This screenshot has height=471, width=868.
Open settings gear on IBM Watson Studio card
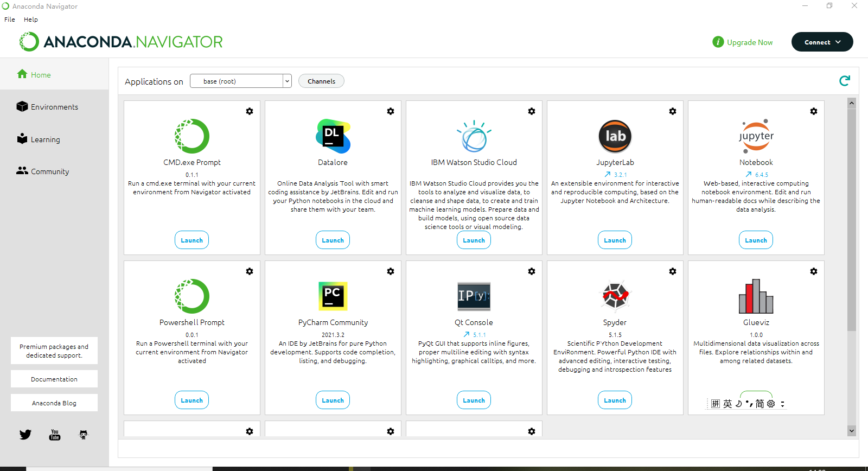point(532,111)
